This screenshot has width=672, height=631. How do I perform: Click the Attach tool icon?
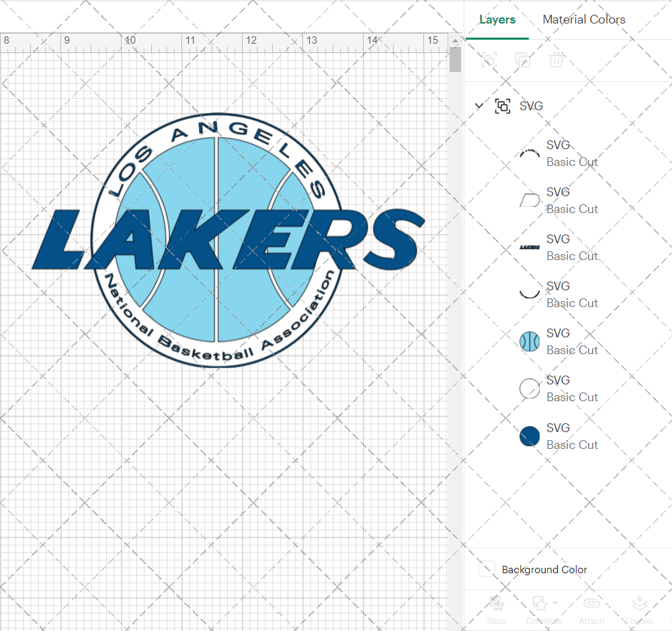(592, 603)
